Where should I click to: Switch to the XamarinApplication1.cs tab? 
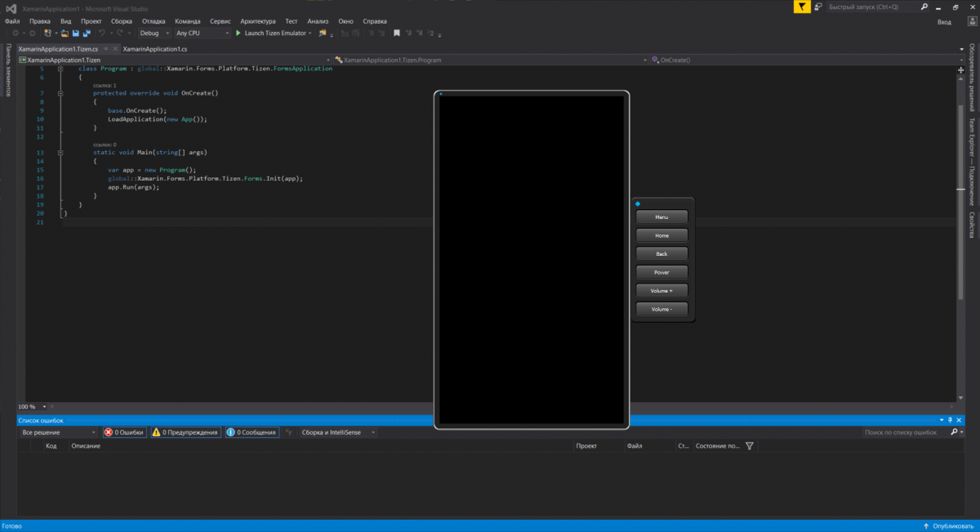(x=155, y=49)
